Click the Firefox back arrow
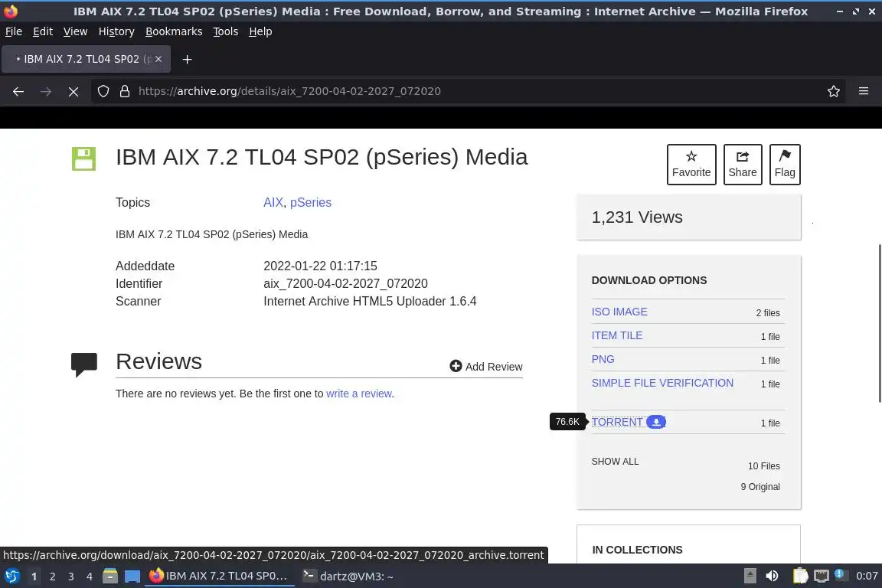 [18, 91]
